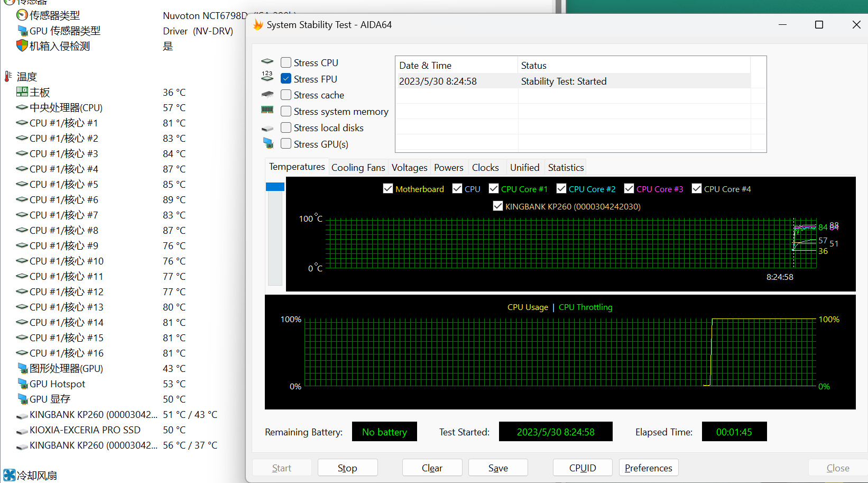Enable the Stress local disks checkbox
The image size is (868, 483).
coord(286,127)
